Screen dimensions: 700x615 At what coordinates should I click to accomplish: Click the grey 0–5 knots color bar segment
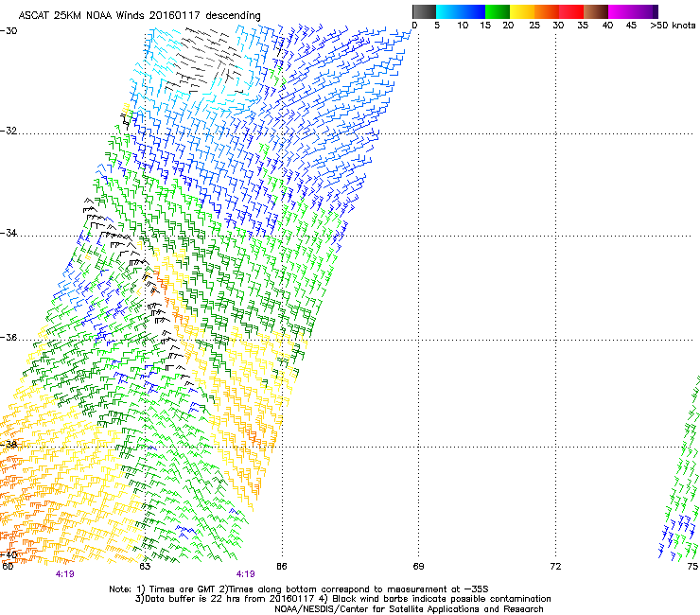click(424, 11)
